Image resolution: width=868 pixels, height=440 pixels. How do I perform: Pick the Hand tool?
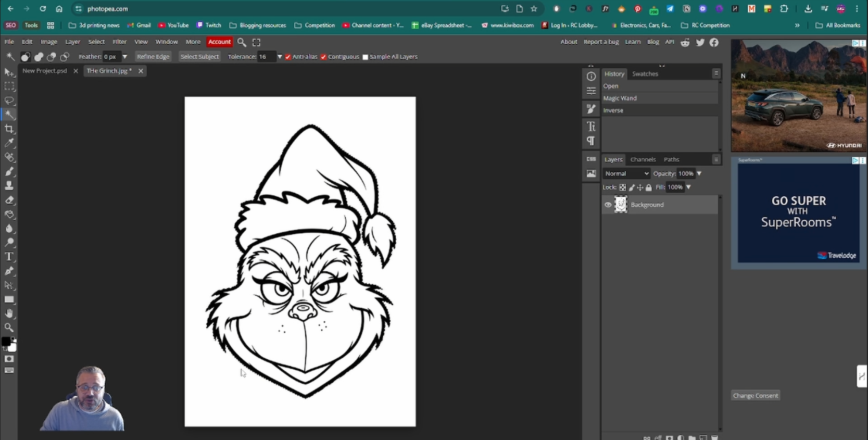[9, 313]
